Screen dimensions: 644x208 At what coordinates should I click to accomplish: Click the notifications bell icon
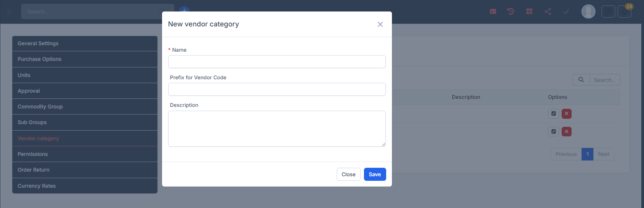(624, 12)
